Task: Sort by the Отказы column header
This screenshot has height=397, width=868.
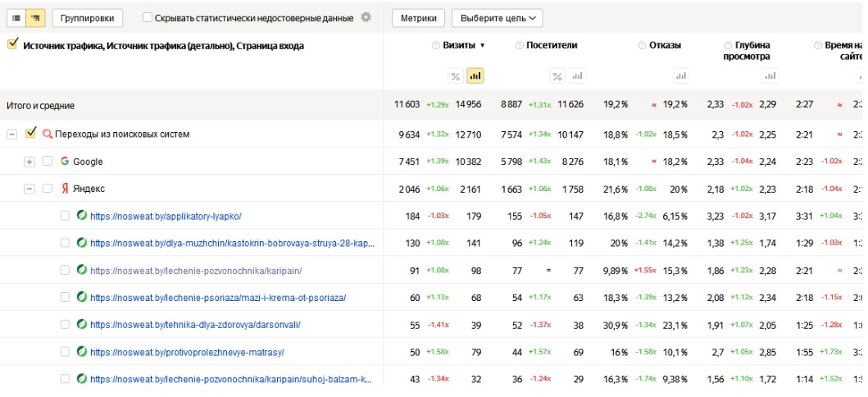Action: [664, 46]
